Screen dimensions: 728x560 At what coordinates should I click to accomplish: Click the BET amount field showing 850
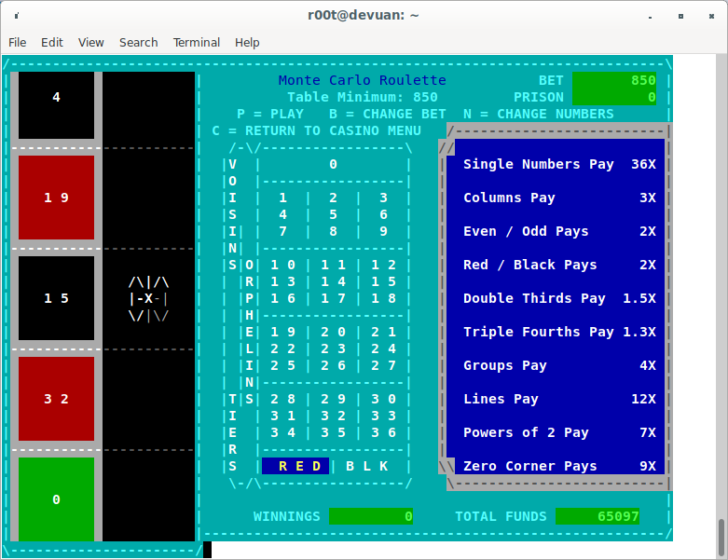[614, 81]
